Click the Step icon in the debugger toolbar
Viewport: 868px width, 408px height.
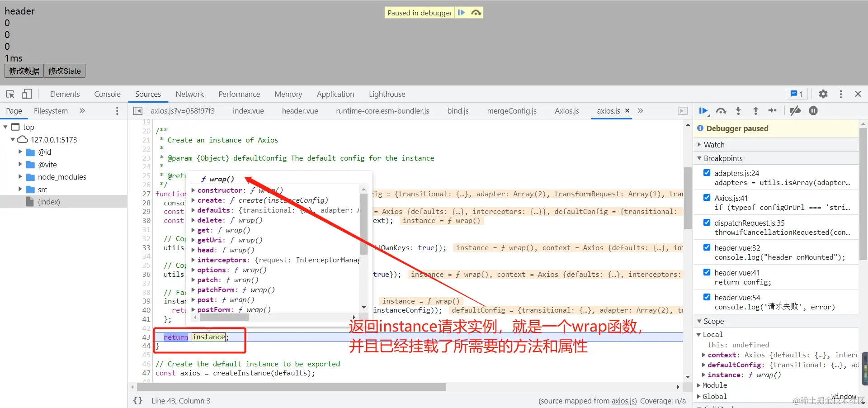click(x=773, y=111)
